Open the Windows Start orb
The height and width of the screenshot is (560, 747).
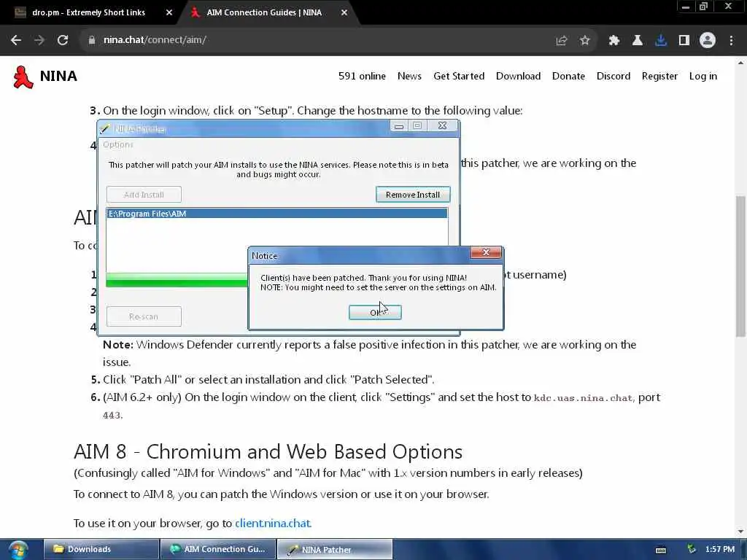click(x=18, y=550)
